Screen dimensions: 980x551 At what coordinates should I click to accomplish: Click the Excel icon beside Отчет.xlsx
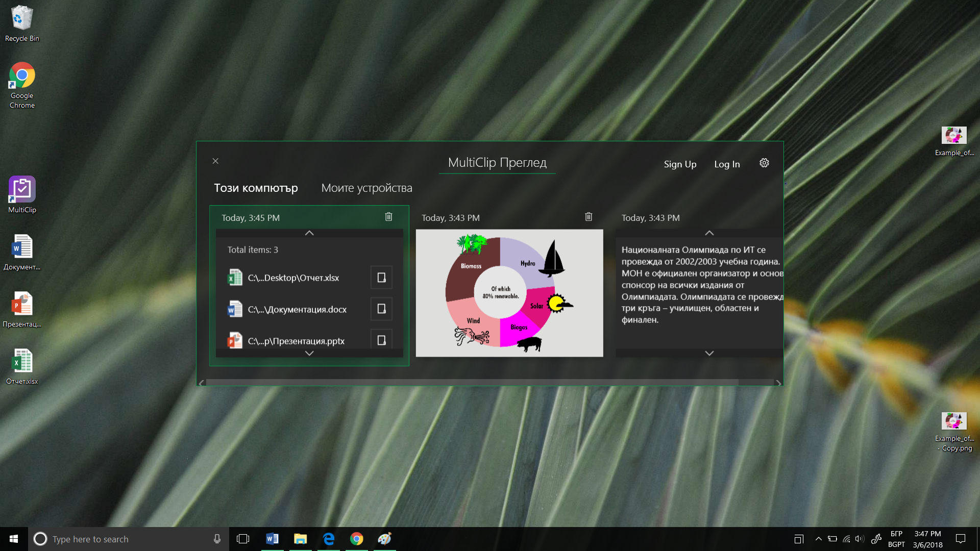click(235, 278)
